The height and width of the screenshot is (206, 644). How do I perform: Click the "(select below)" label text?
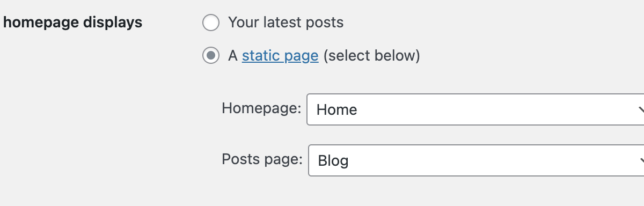371,55
